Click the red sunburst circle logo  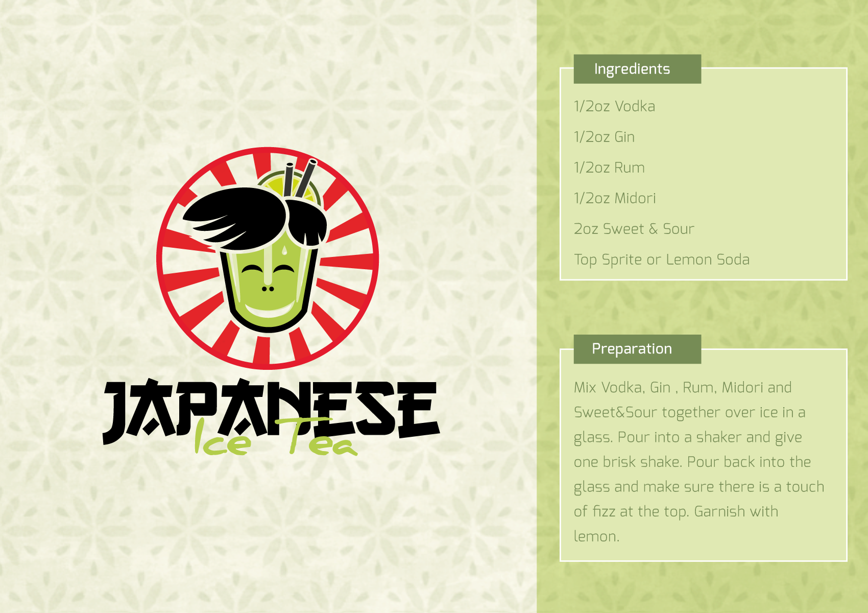(268, 258)
